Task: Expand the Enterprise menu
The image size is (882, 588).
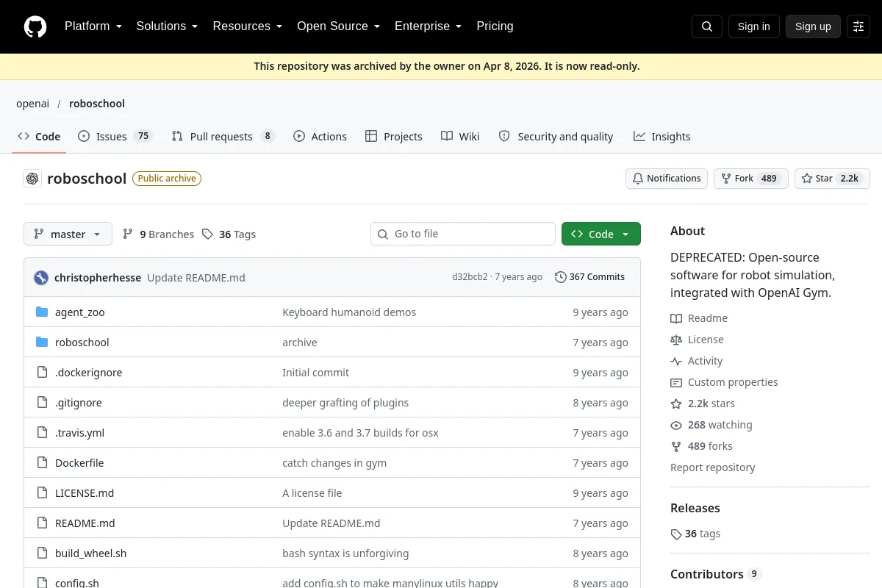Action: click(428, 26)
